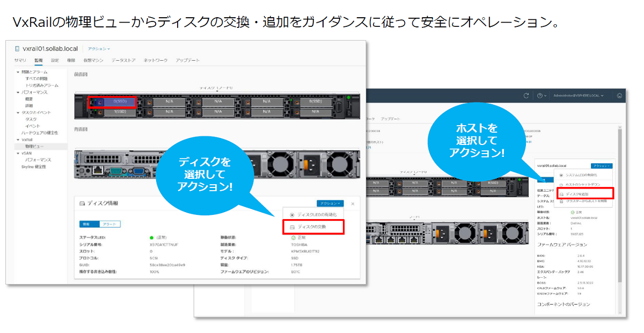Choose ディスクLEDの有効化 from the action menu
Screen dimensions: 644x333
pos(313,215)
